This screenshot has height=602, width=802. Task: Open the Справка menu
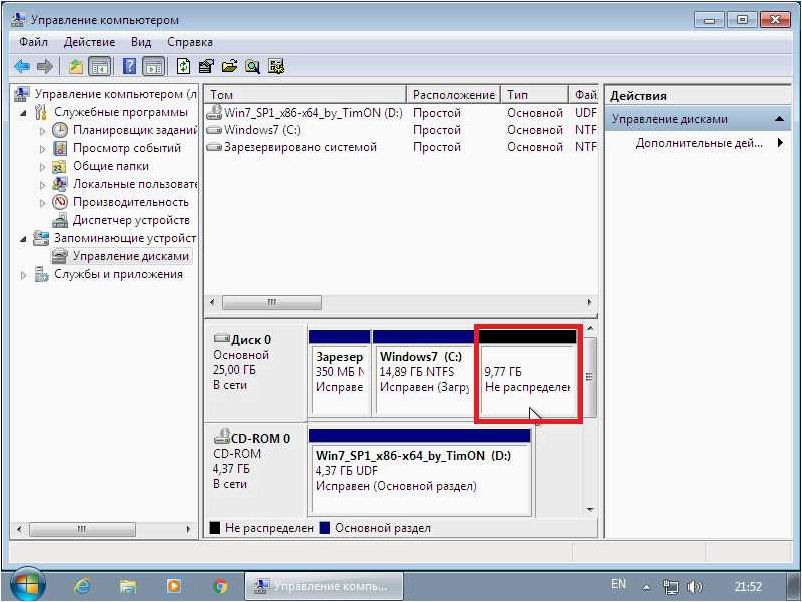[x=190, y=42]
